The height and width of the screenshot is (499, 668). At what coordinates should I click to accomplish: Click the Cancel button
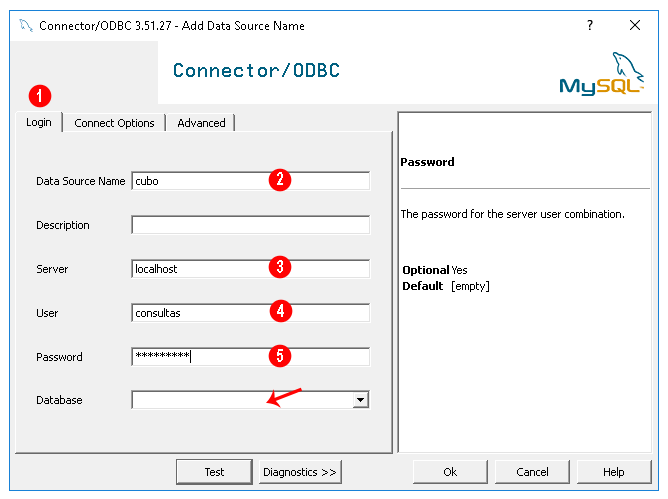click(x=532, y=472)
